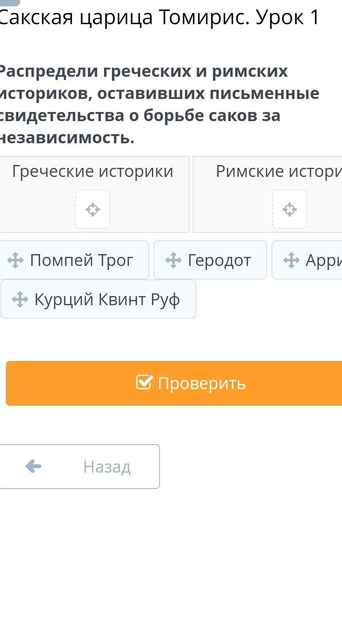Select the Помпей Трог answer chip label
This screenshot has width=342, height=644.
point(82,260)
